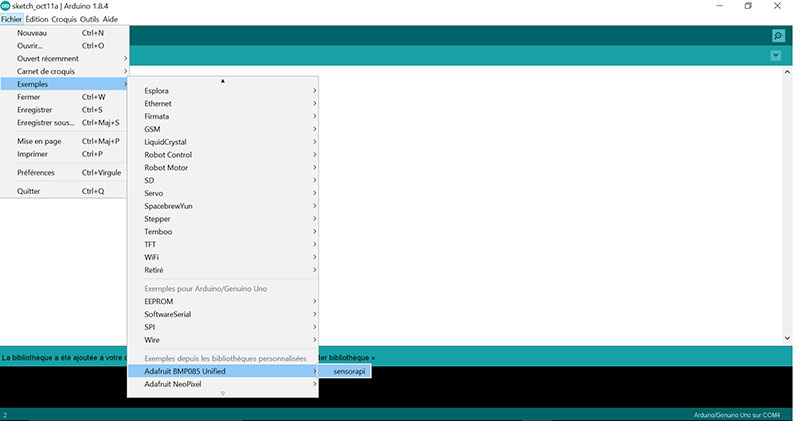Minimize the Arduino window
The width and height of the screenshot is (800, 421).
[719, 6]
